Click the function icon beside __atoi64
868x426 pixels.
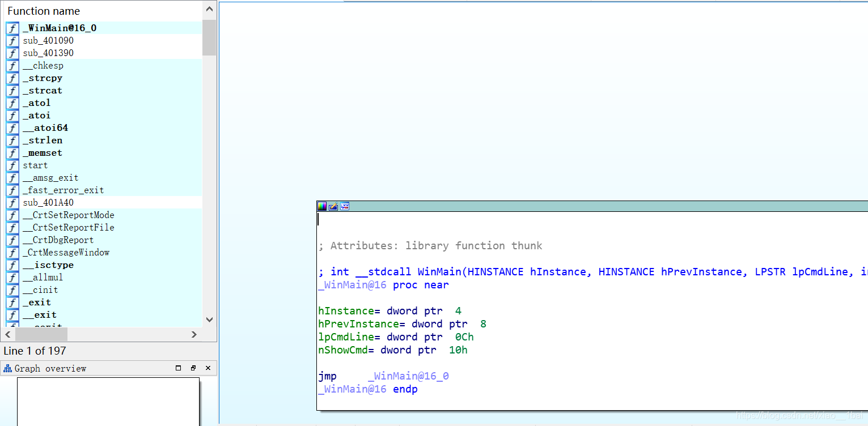pyautogui.click(x=12, y=127)
